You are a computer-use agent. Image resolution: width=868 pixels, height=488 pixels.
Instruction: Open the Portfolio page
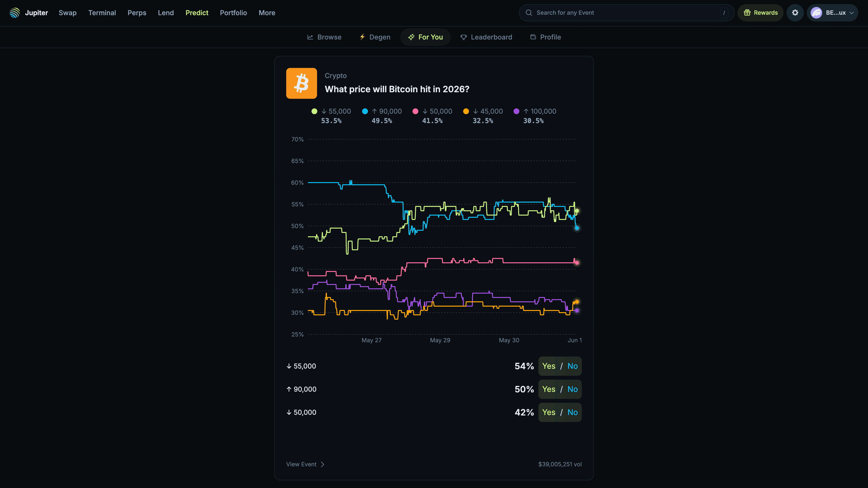[233, 13]
